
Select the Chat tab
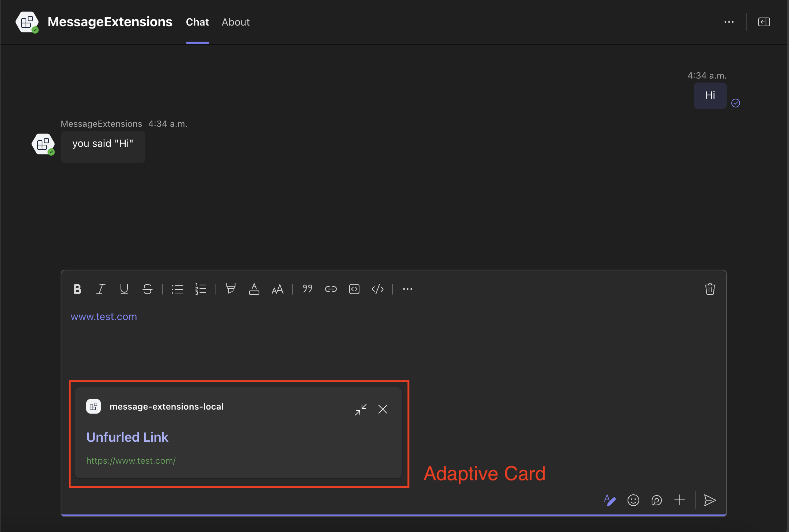click(x=197, y=22)
